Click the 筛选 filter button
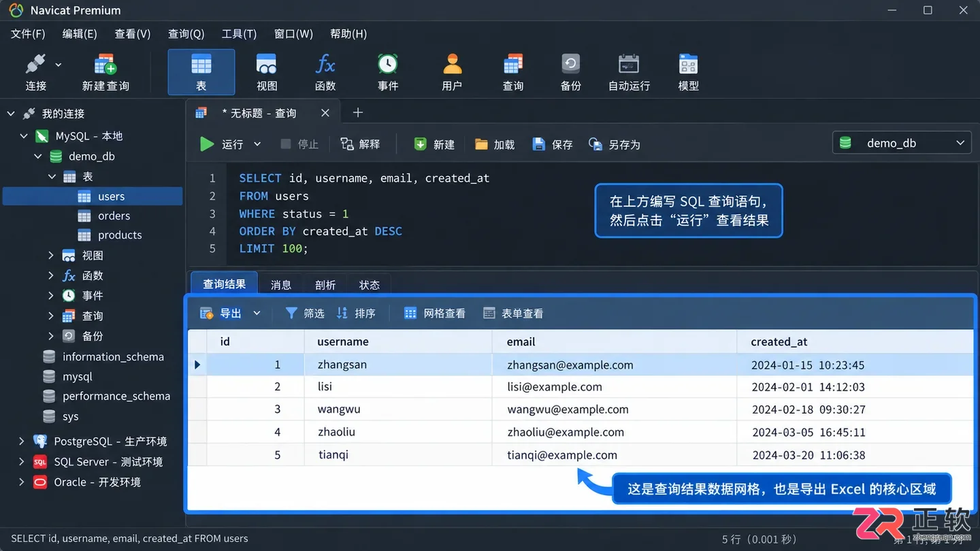The width and height of the screenshot is (980, 551). pos(305,314)
